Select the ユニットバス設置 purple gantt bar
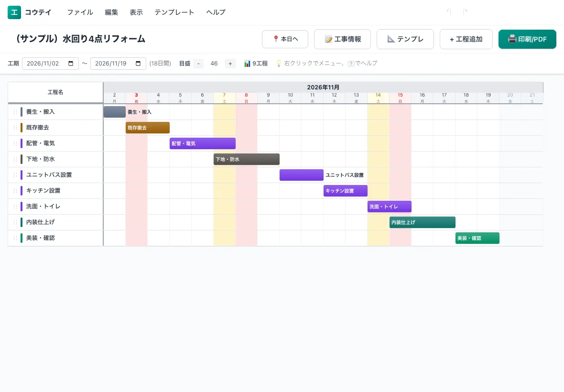The image size is (564, 392). coord(302,175)
